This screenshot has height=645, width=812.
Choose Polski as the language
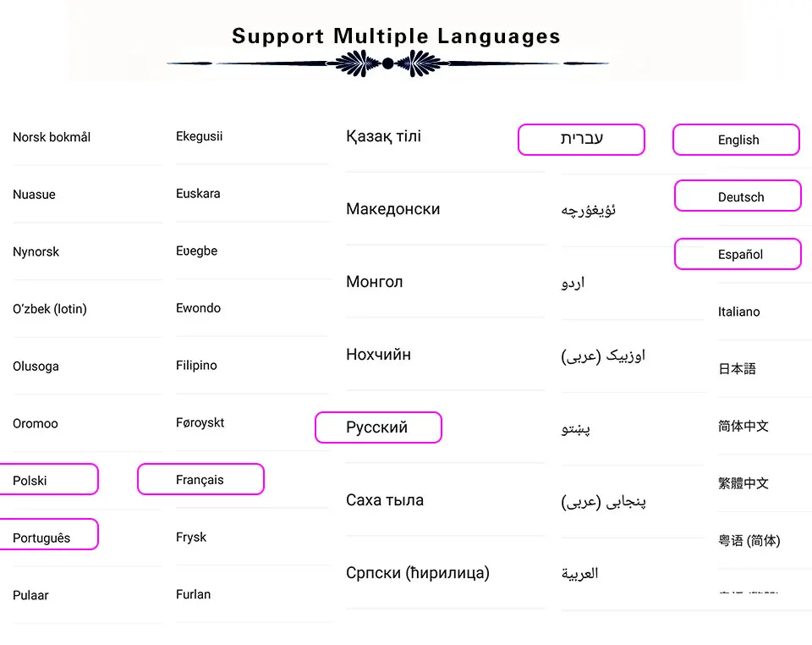pyautogui.click(x=30, y=481)
